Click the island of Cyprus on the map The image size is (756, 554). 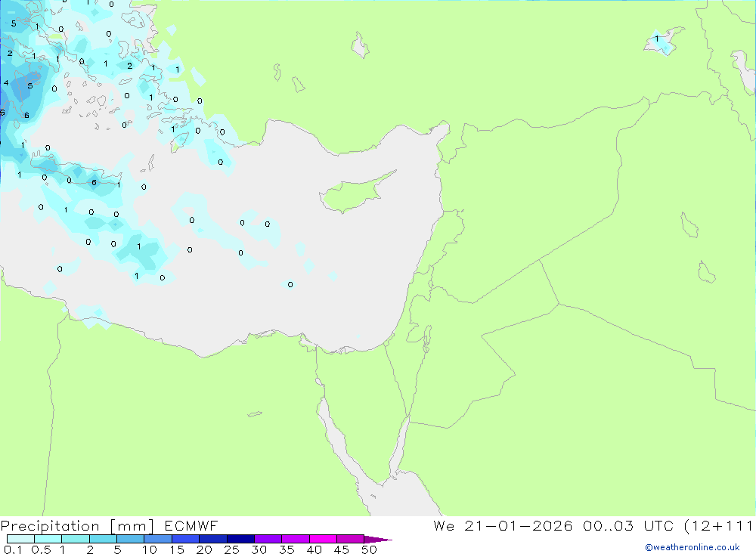(356, 192)
